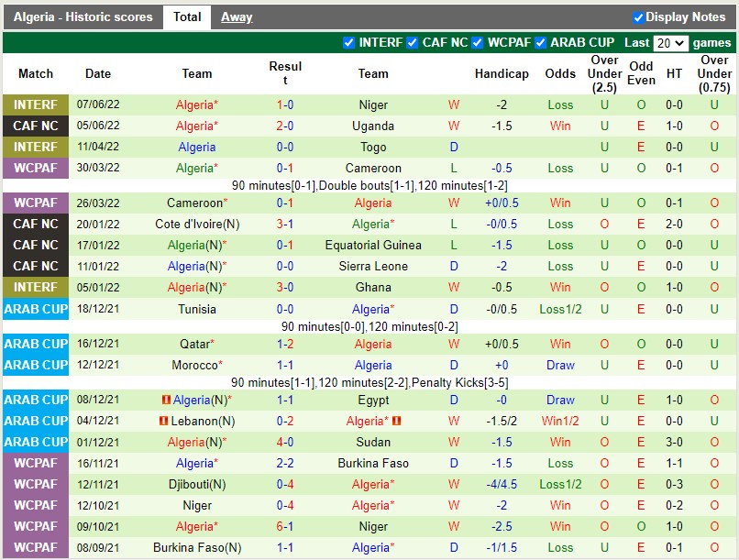This screenshot has width=739, height=560.
Task: Click the Algeria - Historic scores title
Action: click(83, 17)
